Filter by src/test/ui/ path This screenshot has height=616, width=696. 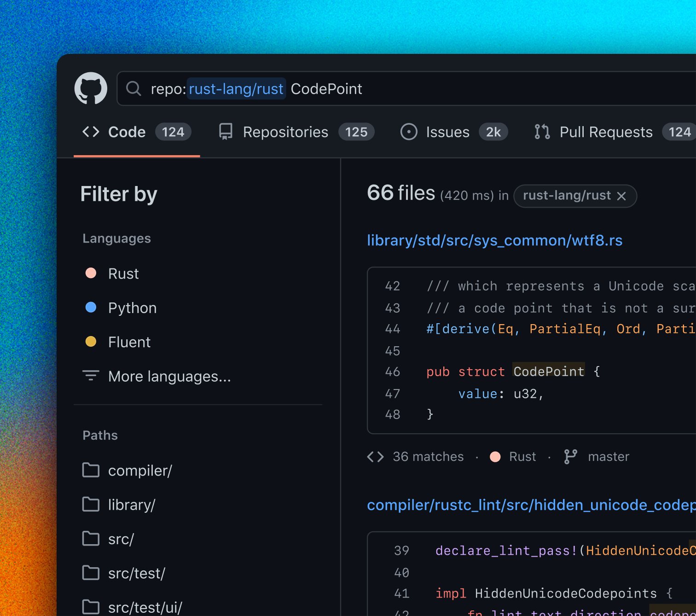[x=145, y=607]
